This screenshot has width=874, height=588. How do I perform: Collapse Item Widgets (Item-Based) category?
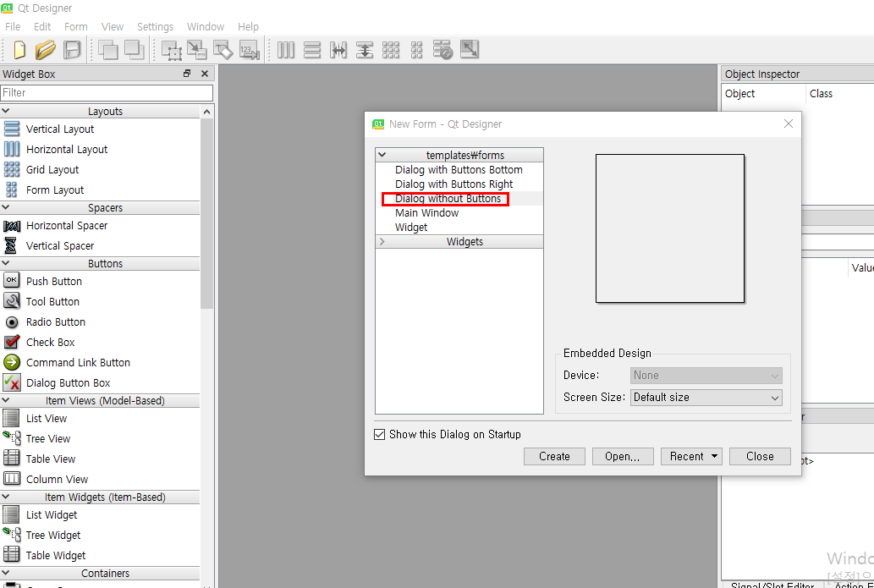(6, 497)
